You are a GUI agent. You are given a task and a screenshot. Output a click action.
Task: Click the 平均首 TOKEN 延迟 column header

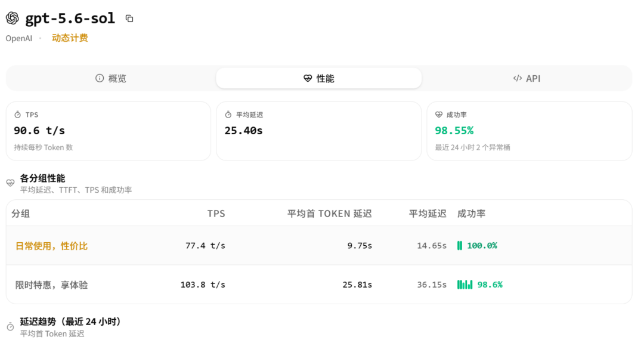pyautogui.click(x=329, y=214)
